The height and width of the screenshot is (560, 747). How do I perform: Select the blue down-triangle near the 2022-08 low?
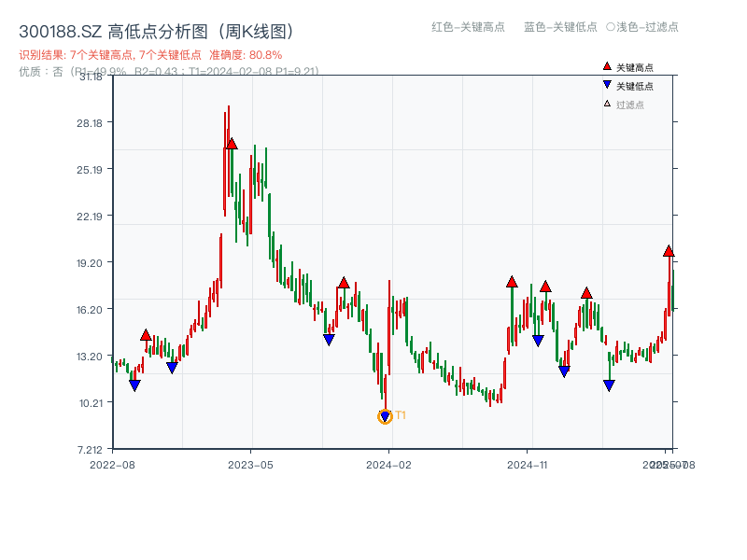pos(134,385)
